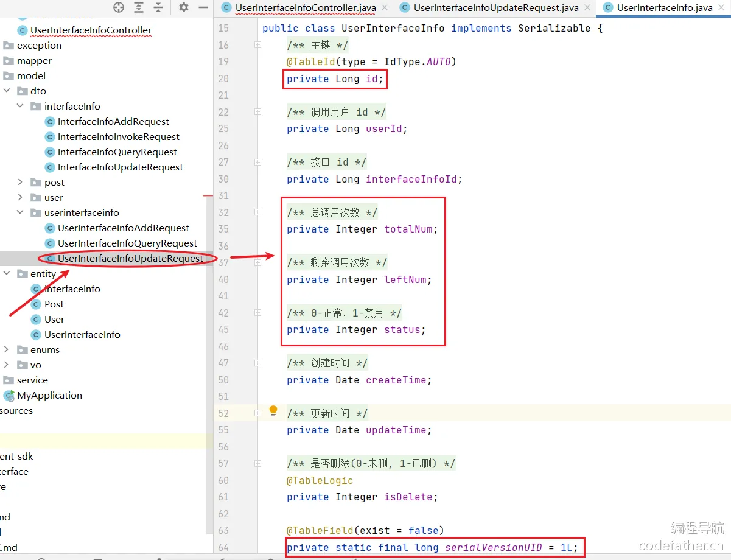
Task: Click the IdType.AUTO value
Action: [418, 61]
